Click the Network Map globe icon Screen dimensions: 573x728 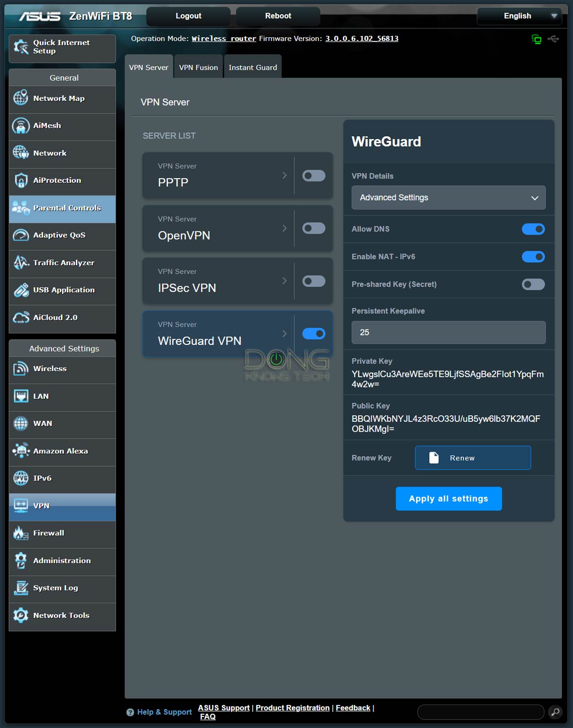pos(21,98)
